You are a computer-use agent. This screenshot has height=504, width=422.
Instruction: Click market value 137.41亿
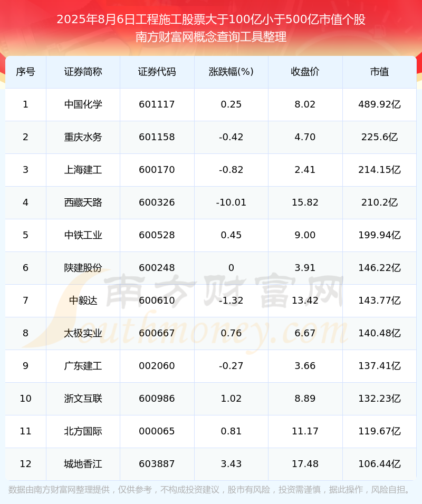pyautogui.click(x=380, y=366)
